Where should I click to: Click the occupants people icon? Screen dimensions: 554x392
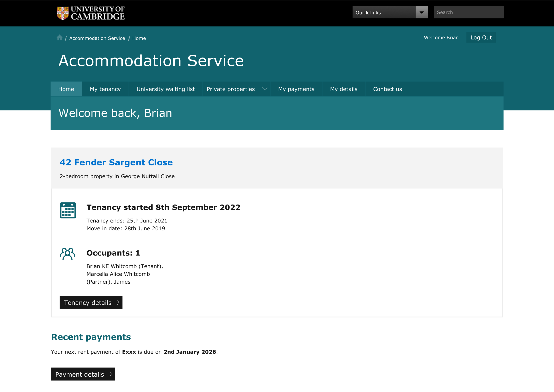(67, 254)
